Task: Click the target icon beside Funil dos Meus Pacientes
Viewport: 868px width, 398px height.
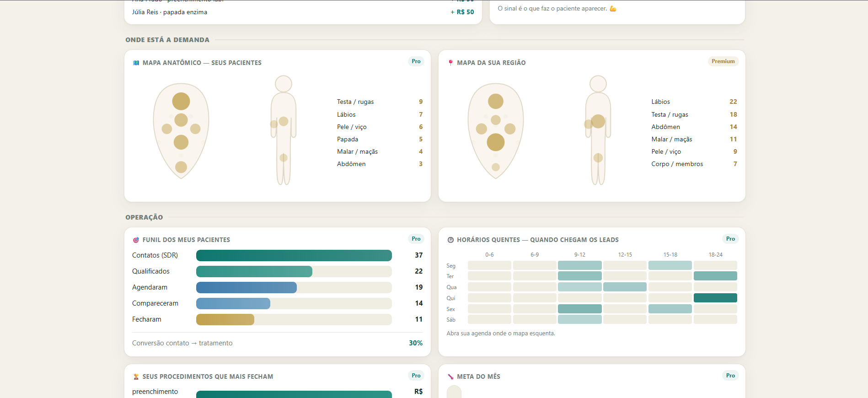Action: click(136, 240)
